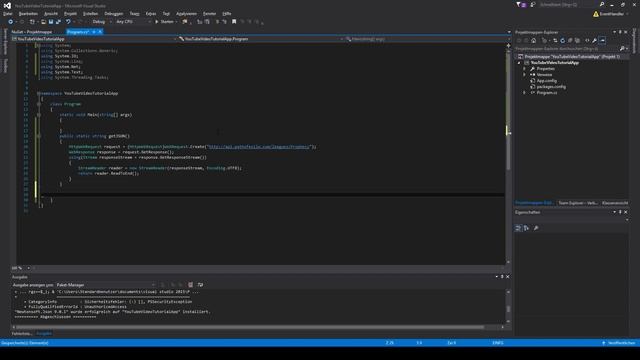Select the Projektmappe root node

571,57
